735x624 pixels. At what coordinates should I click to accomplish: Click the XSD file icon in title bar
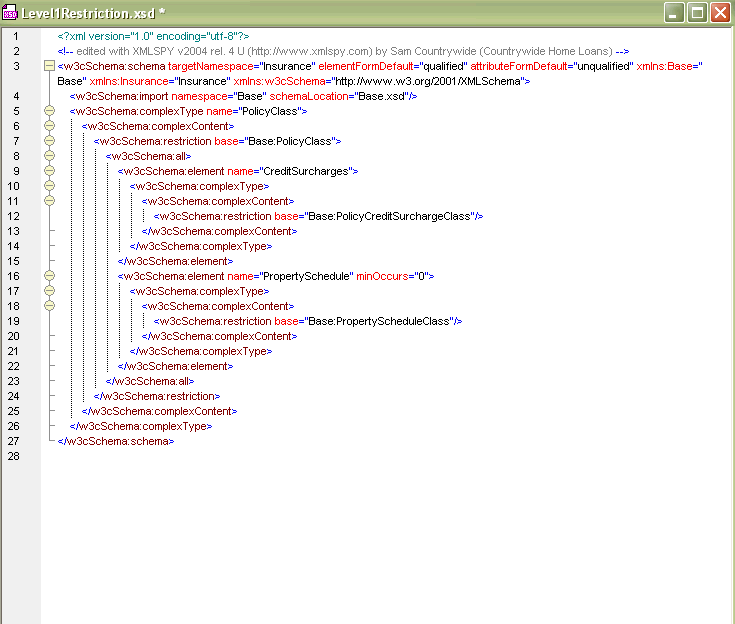pyautogui.click(x=9, y=13)
